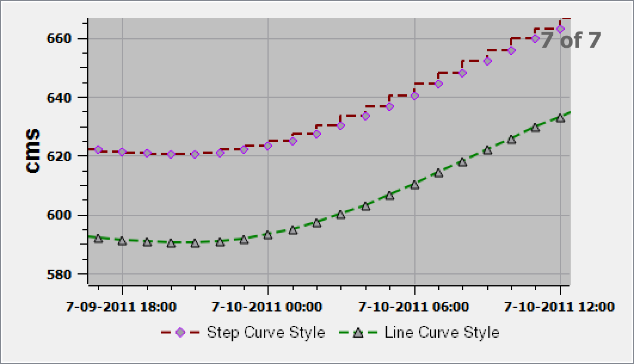
Task: Click the leftmost triangle on the line curve
Action: pyautogui.click(x=98, y=239)
